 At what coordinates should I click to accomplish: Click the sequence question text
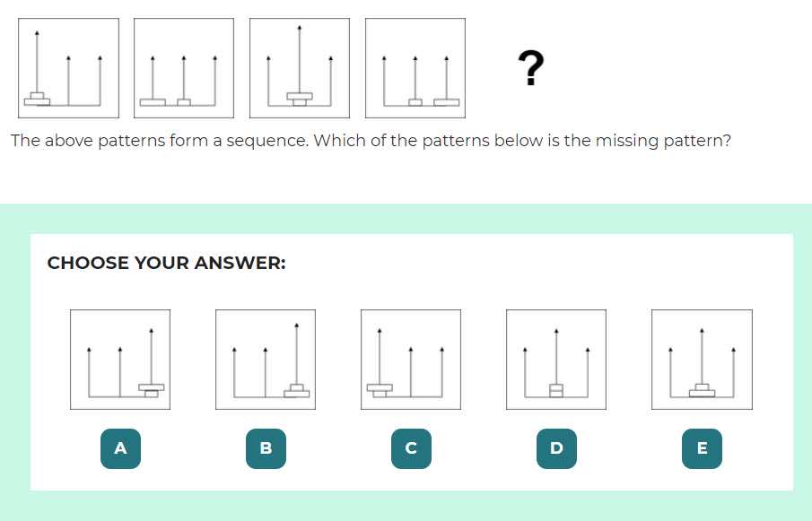coord(371,140)
